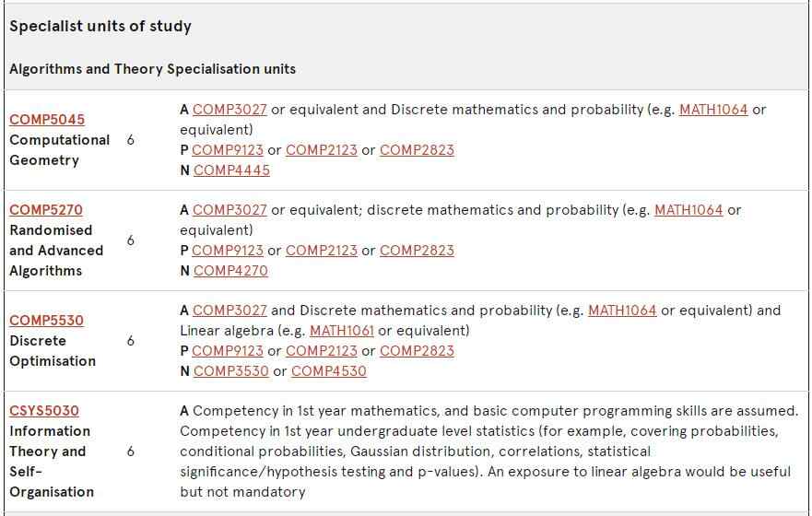Click COMP3027 in Computational Geometry row
This screenshot has height=516, width=812.
pyautogui.click(x=229, y=110)
